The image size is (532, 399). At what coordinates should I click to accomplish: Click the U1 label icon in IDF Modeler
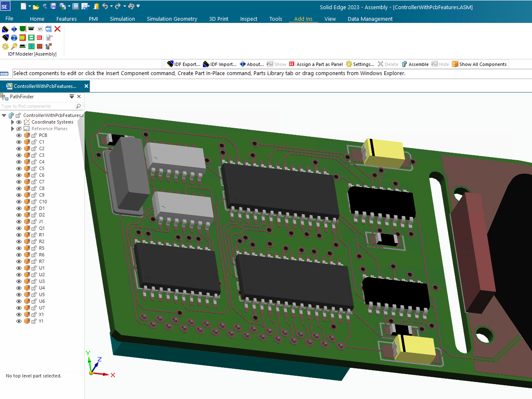[40, 29]
